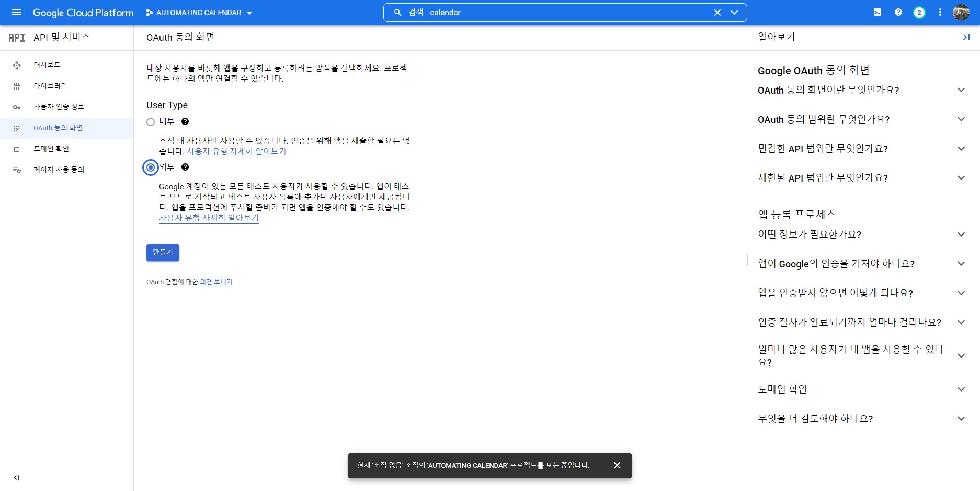Screen dimensions: 980x491
Task: Click the 앱 등록 프로세스 section heading
Action: pyautogui.click(x=797, y=215)
